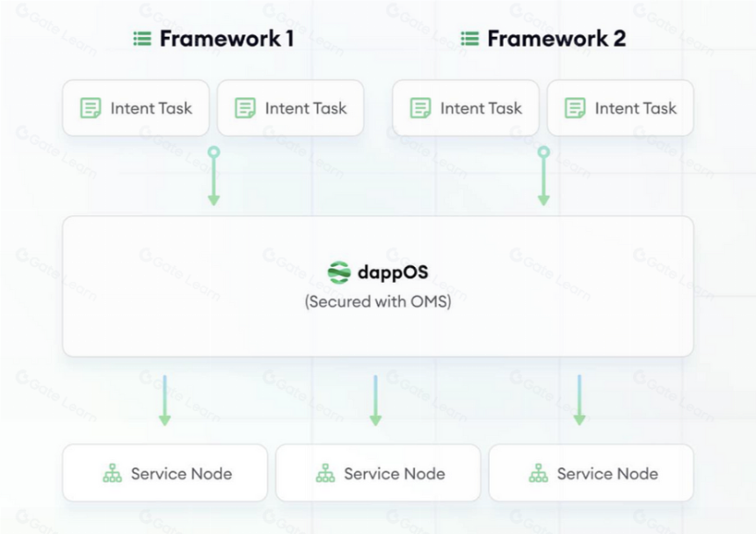Click the "(Secured with OMS)" caption
Image resolution: width=756 pixels, height=534 pixels.
click(x=378, y=302)
